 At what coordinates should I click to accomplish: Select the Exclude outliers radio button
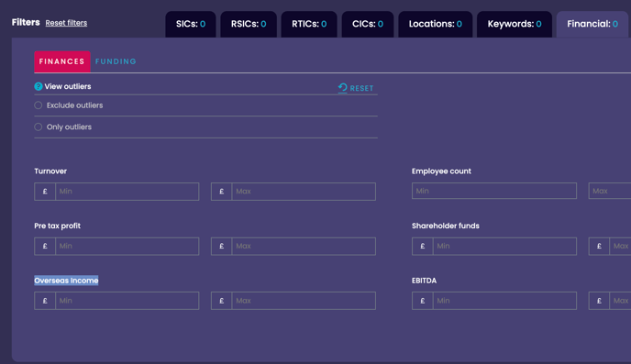pyautogui.click(x=39, y=105)
